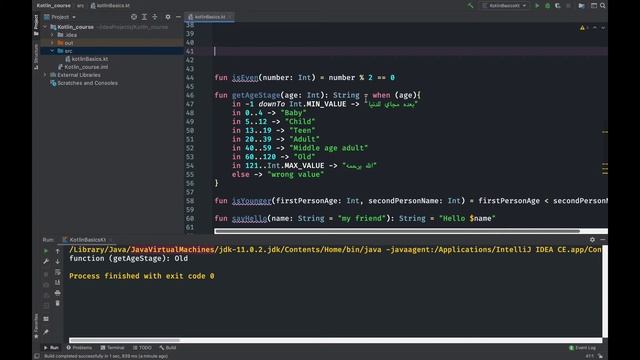Pin the Run tab with pin icon
Image resolution: width=640 pixels, height=360 pixels.
click(x=46, y=332)
